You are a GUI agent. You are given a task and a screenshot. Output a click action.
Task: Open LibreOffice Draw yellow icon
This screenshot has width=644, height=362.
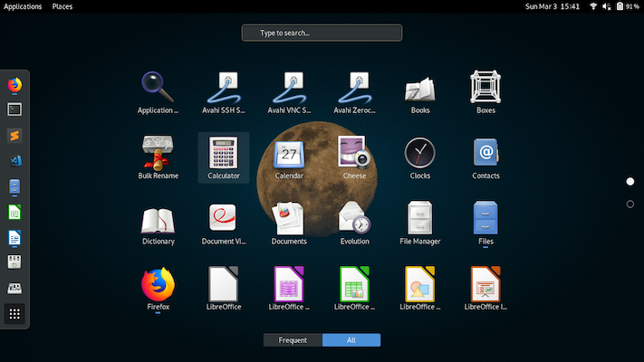(419, 283)
